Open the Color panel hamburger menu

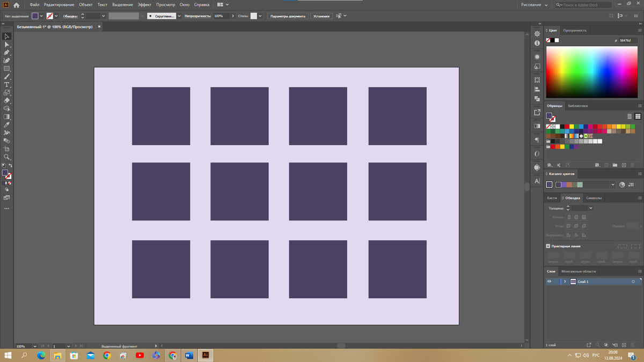point(639,31)
